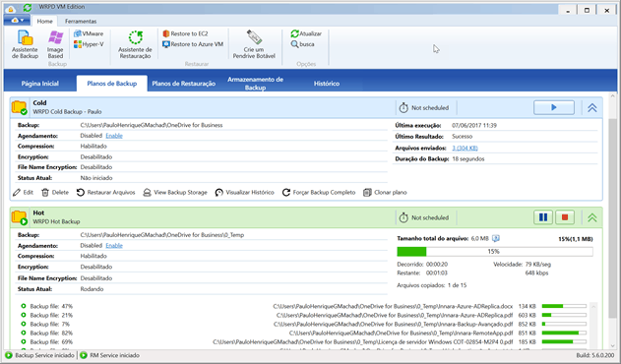The image size is (621, 364).
Task: Stop the running Hot backup plan
Action: (565, 217)
